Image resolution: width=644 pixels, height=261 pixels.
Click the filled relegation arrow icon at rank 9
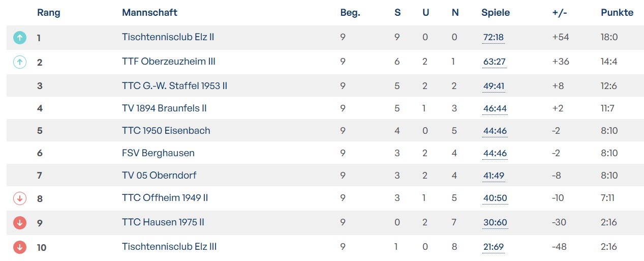(19, 223)
